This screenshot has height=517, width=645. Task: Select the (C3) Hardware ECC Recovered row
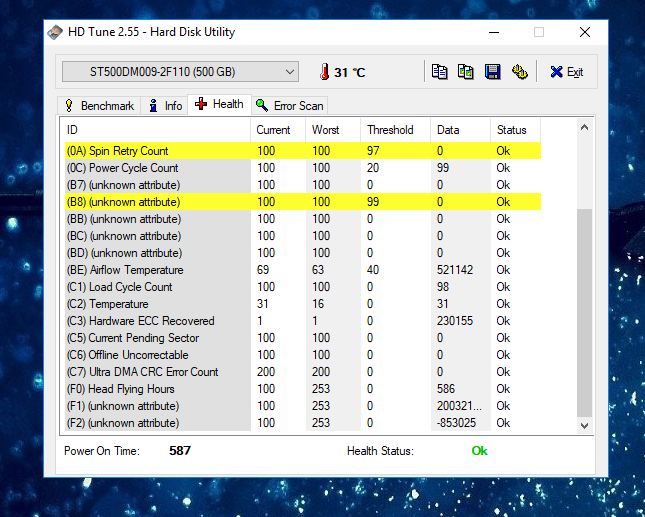tap(303, 321)
